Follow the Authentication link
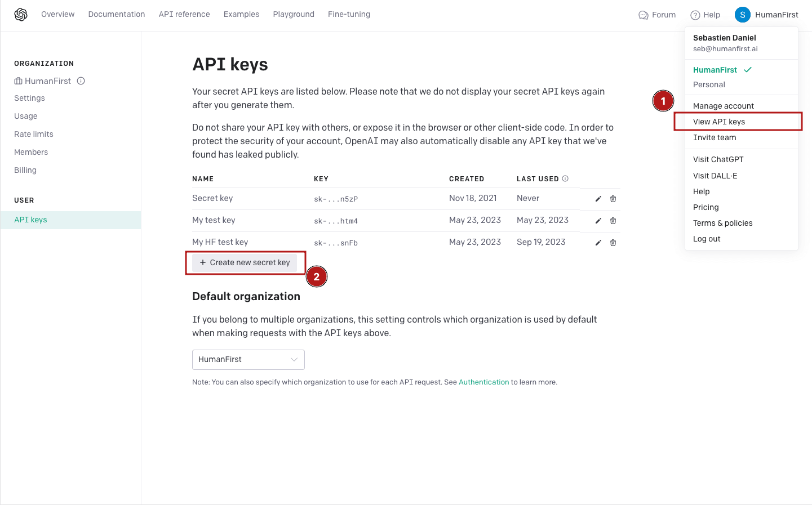812x505 pixels. click(x=483, y=382)
